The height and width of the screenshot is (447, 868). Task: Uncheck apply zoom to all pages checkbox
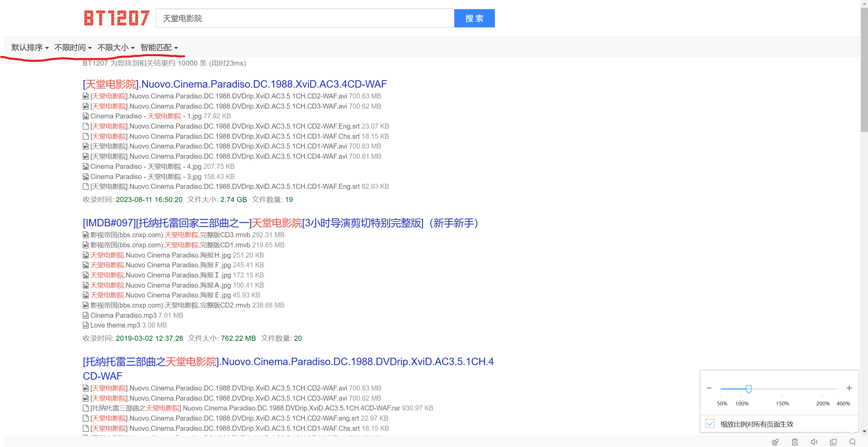(710, 424)
